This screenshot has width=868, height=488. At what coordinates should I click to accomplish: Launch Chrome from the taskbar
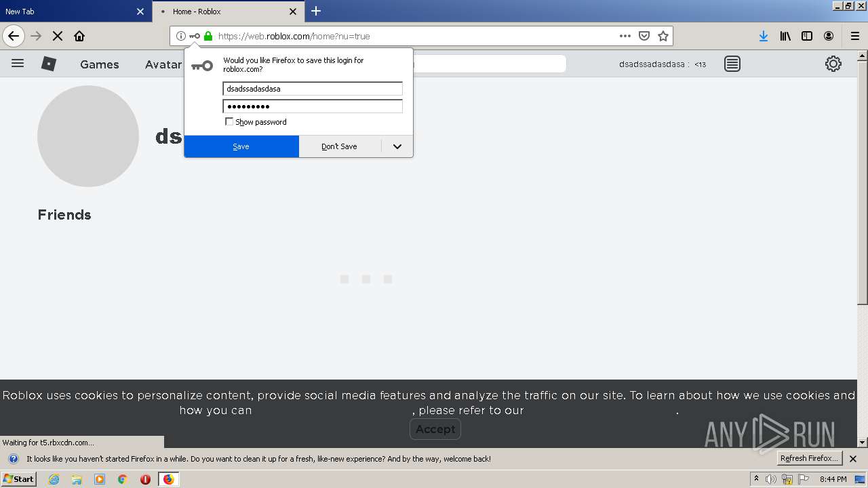point(123,479)
